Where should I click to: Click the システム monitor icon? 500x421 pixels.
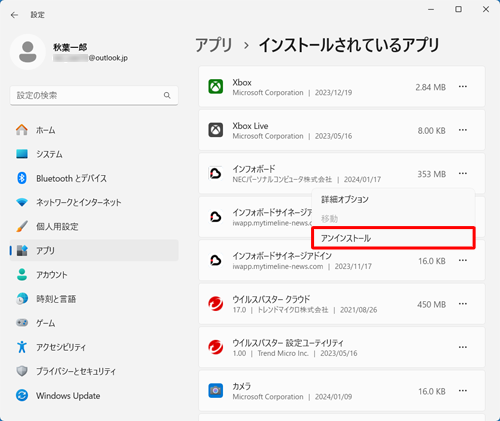[22, 154]
